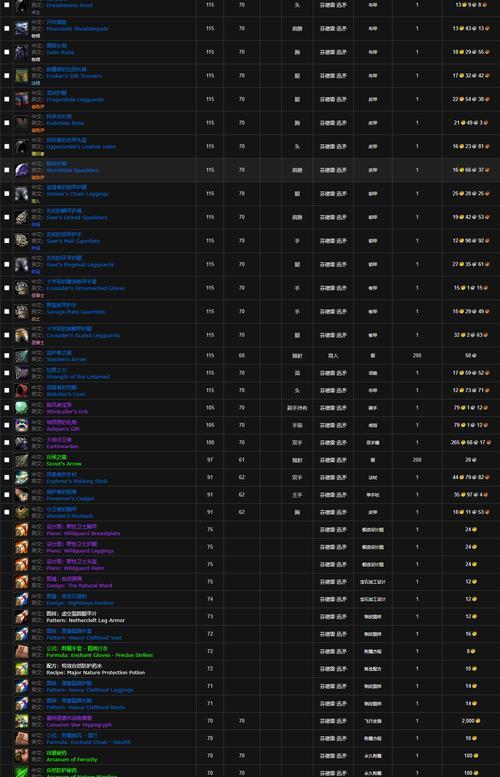Click the Seer's Mail Gauntlets icon
Viewport: 500px width, 777px height.
[21, 240]
